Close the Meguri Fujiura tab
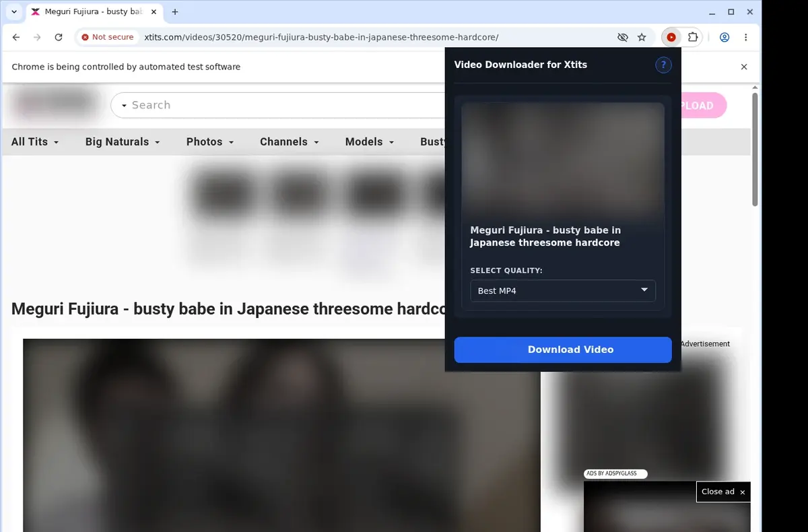 tap(153, 11)
